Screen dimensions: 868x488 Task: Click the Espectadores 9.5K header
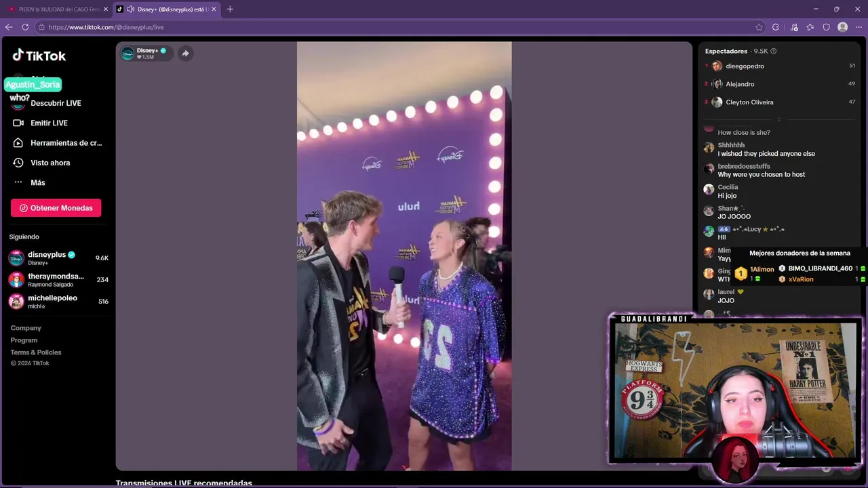tap(736, 52)
